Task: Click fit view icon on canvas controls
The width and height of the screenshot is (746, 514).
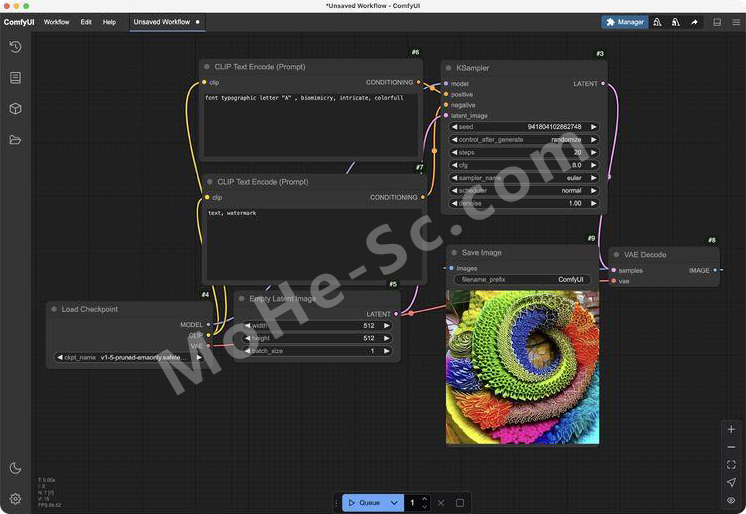Action: [731, 465]
